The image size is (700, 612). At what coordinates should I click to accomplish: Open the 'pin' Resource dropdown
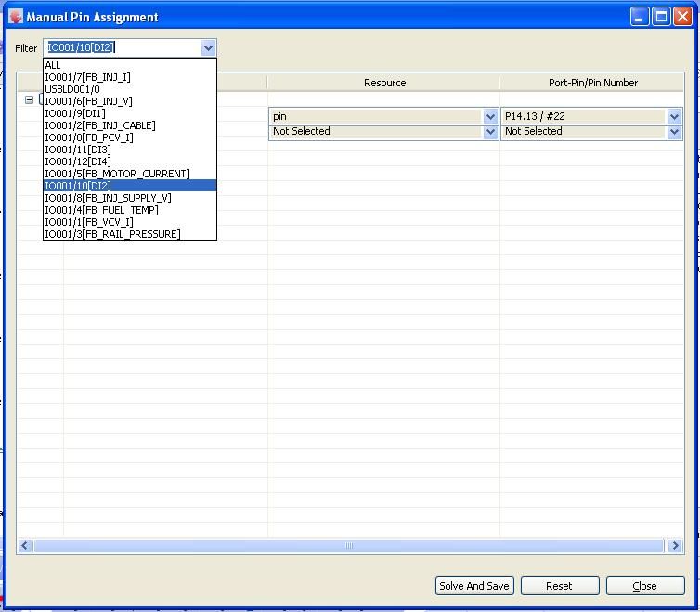click(x=490, y=117)
